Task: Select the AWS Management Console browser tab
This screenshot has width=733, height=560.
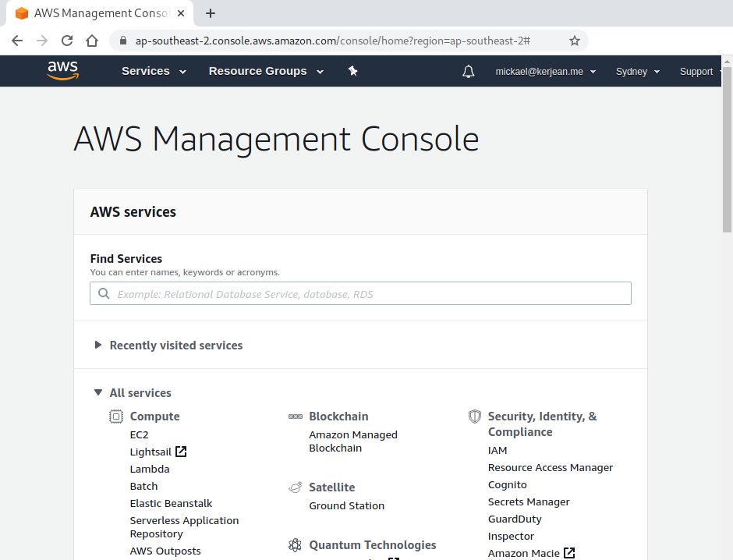Action: pos(100,13)
